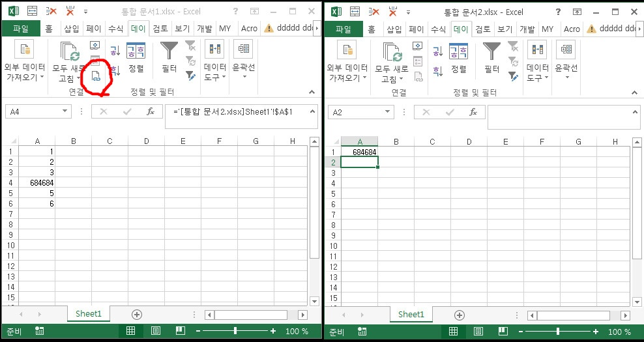Screen dimensions: 644x342
Task: Expand 외부 데이터 가져오기 in 통합 문서2
Action: (347, 61)
